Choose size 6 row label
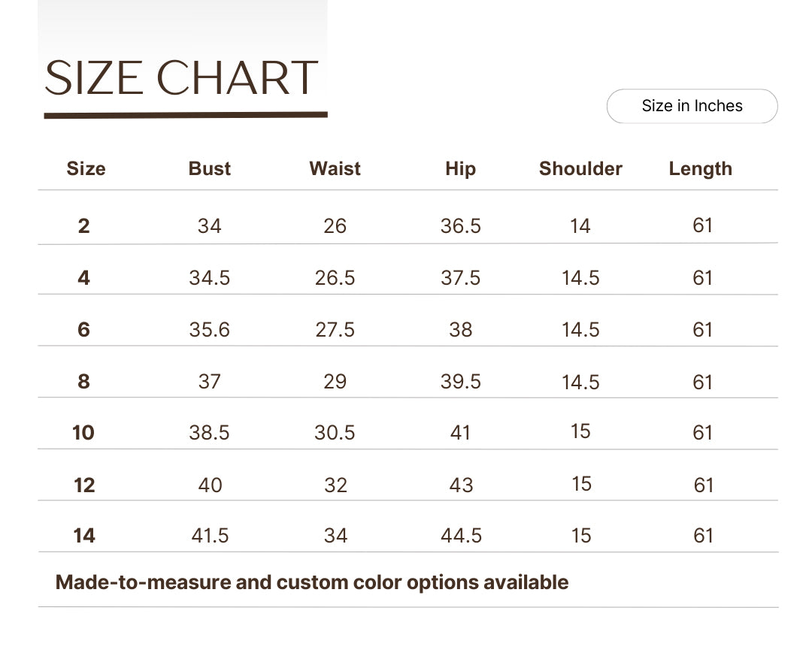 pyautogui.click(x=84, y=330)
